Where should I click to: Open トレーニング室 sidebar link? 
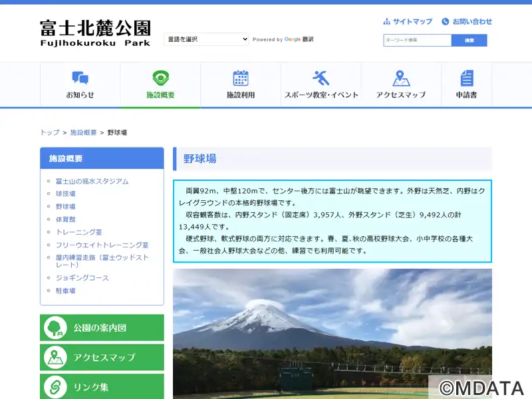tap(79, 232)
